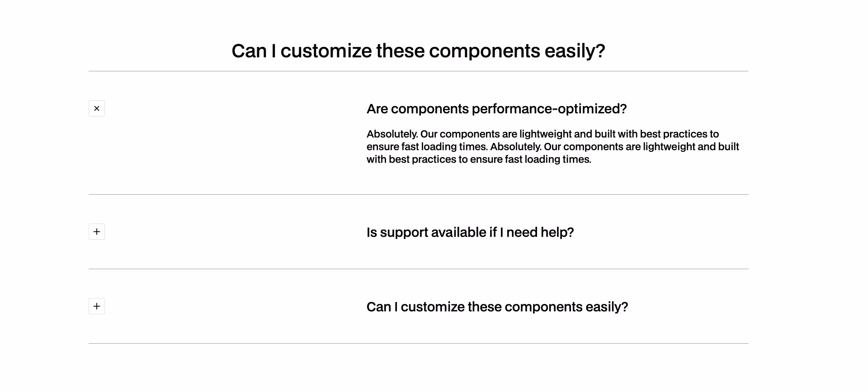Click the + icon beside customization question
Screen dimensions: 868x392
pos(96,306)
